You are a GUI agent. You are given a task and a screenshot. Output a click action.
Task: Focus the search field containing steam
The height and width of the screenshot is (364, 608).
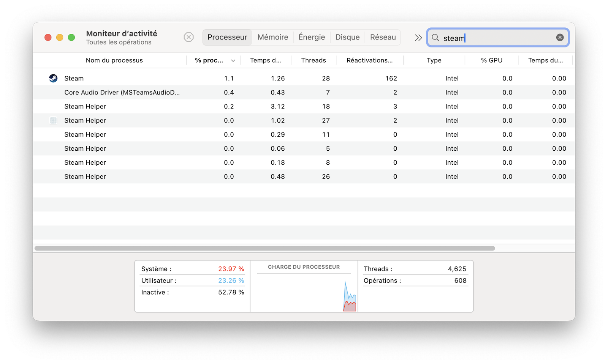(498, 38)
